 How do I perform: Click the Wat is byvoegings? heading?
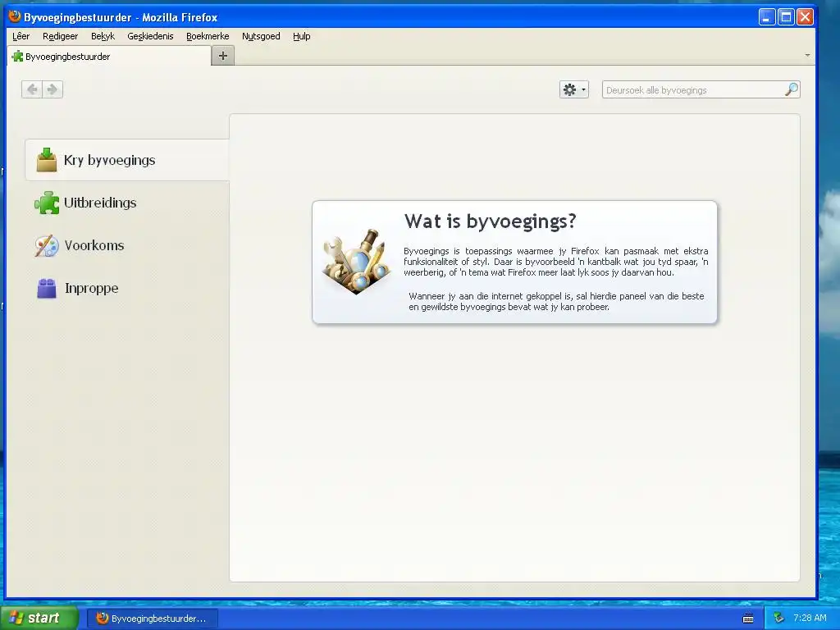[x=491, y=221]
